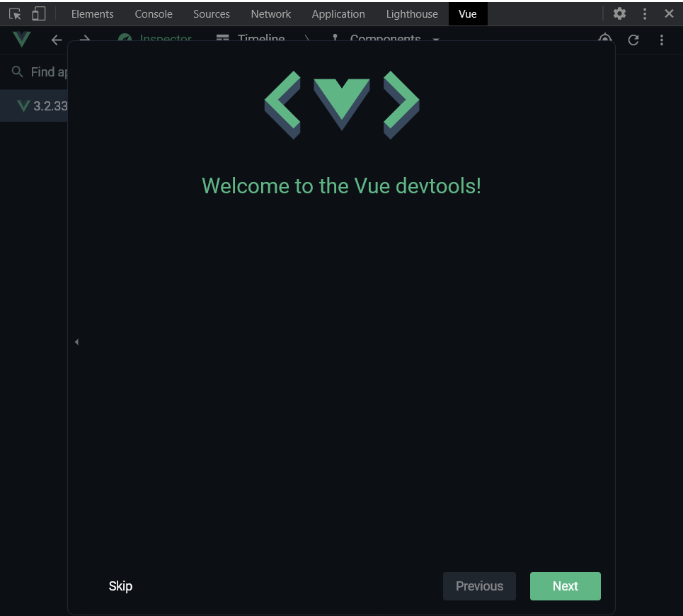Select the inspect element cursor icon
This screenshot has width=683, height=616.
16,13
